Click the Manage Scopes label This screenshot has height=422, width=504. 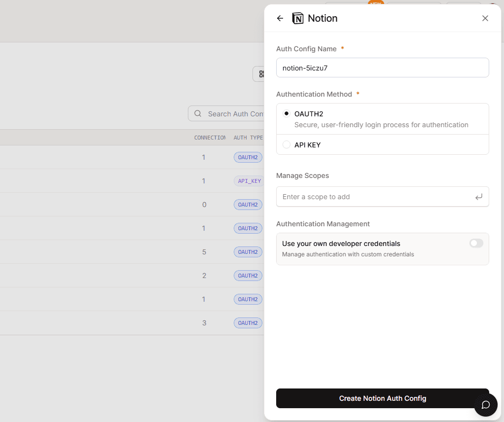(x=302, y=176)
